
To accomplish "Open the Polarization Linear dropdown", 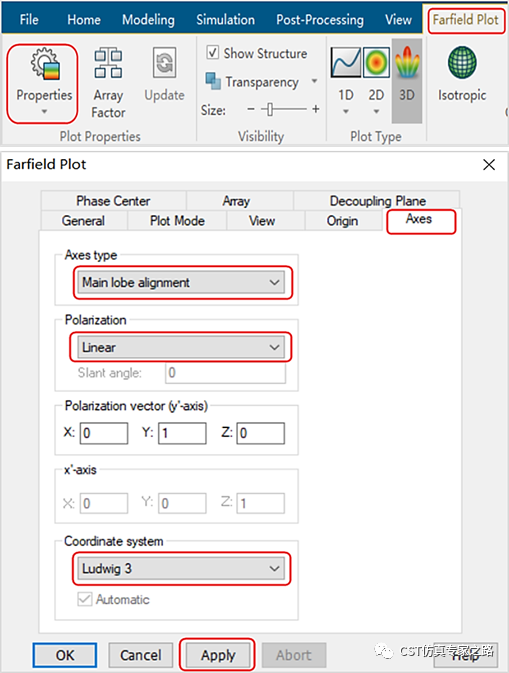I will 181,347.
